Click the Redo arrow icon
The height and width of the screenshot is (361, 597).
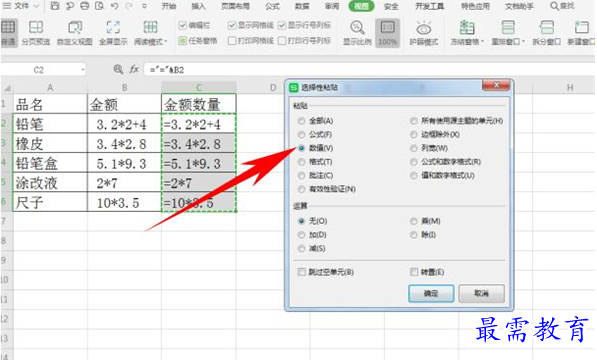(129, 6)
